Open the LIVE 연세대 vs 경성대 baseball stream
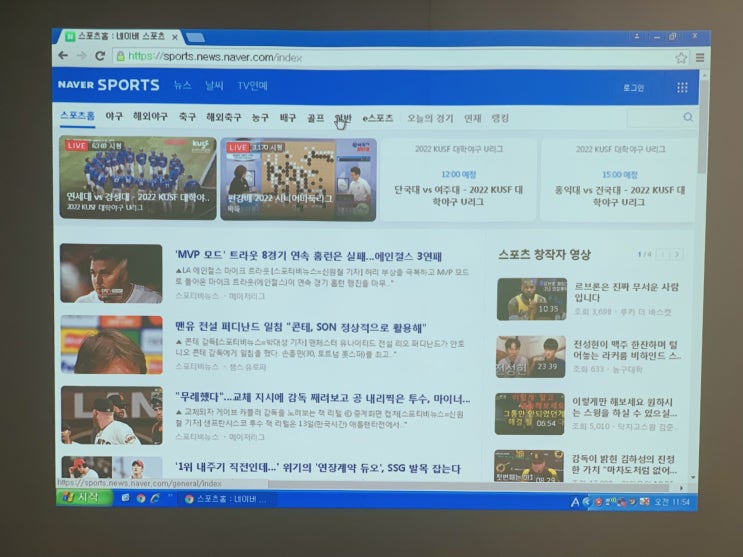The width and height of the screenshot is (743, 557). tap(137, 178)
